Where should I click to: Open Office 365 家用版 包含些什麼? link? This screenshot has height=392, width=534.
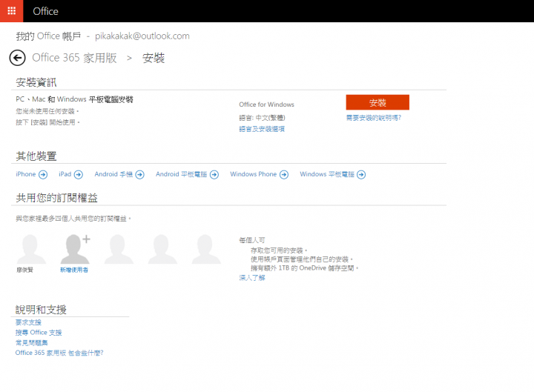(59, 353)
